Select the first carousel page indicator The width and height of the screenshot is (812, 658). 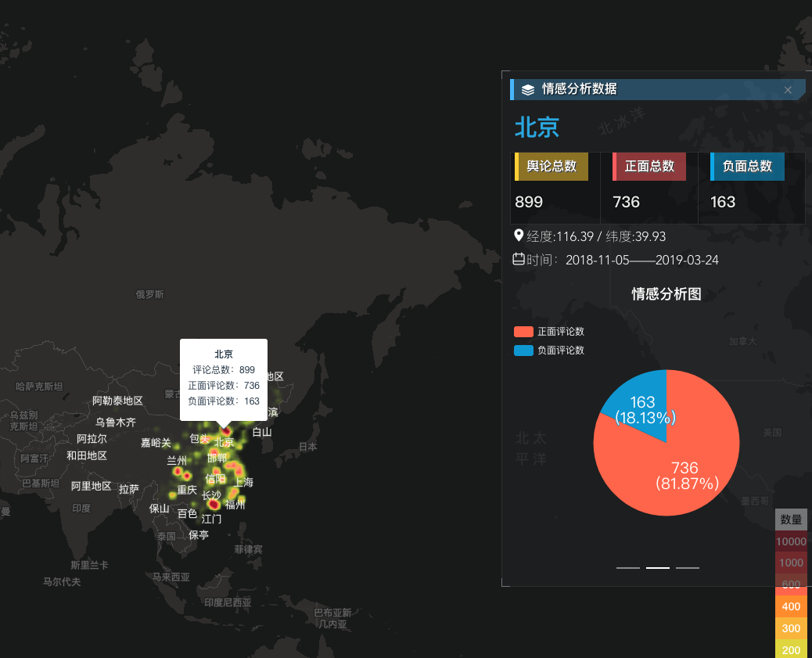coord(627,568)
